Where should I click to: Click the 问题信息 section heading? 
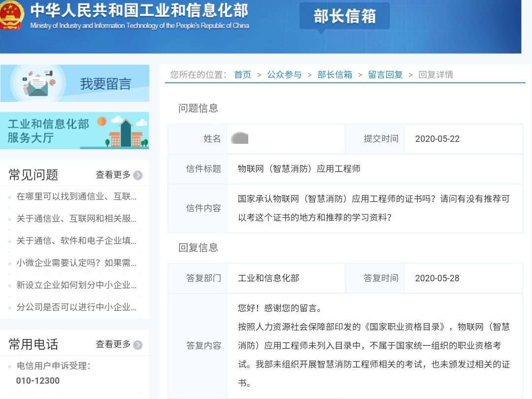(x=198, y=108)
